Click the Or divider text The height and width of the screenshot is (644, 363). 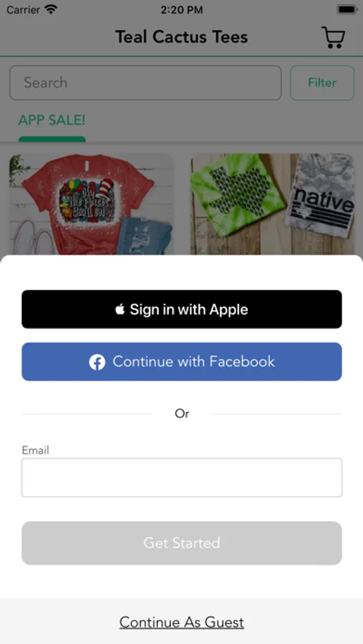[182, 414]
